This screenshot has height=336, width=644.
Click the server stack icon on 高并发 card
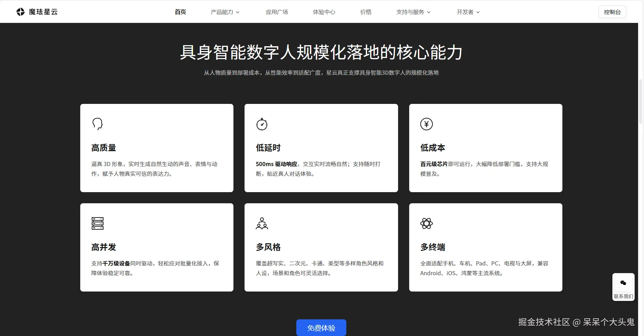pyautogui.click(x=97, y=223)
